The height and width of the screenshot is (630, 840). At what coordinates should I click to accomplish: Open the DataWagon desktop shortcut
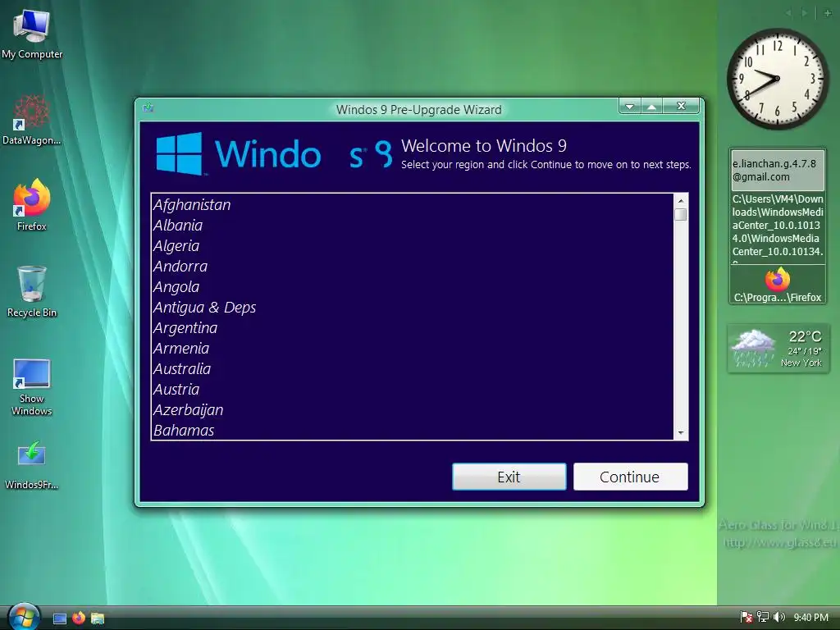(x=32, y=120)
